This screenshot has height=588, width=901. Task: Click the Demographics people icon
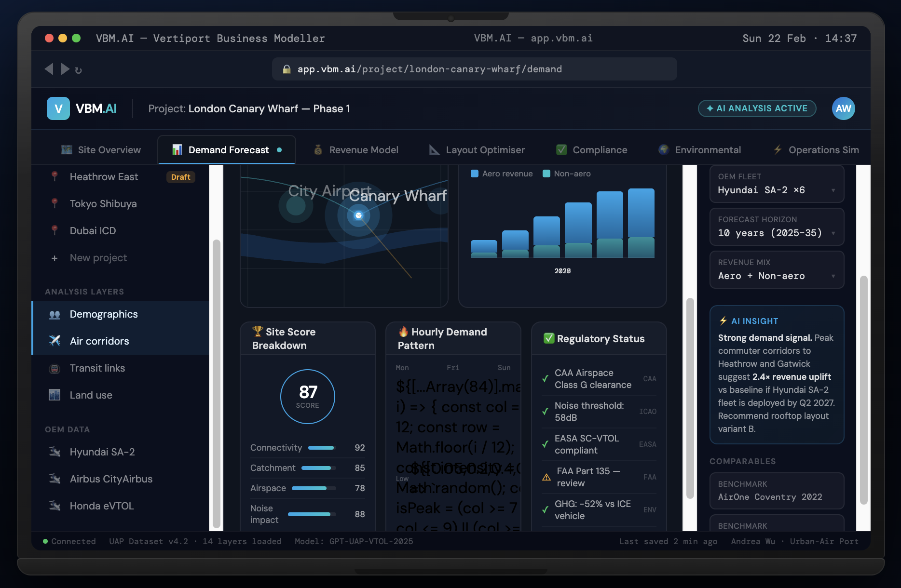(55, 315)
